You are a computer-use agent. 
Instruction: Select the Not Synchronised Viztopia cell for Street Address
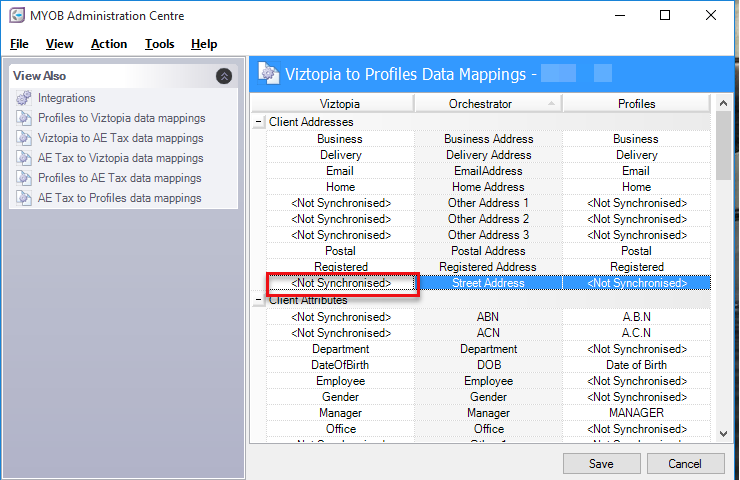(x=340, y=283)
